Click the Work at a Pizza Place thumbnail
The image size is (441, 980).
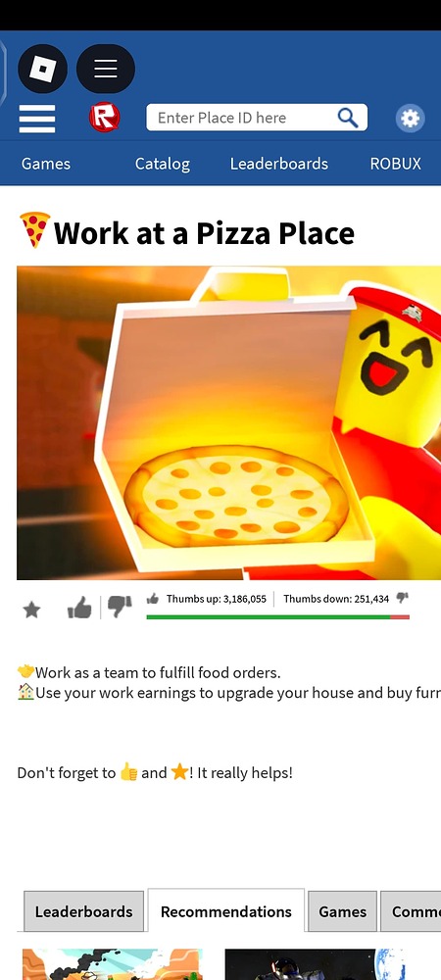[228, 422]
